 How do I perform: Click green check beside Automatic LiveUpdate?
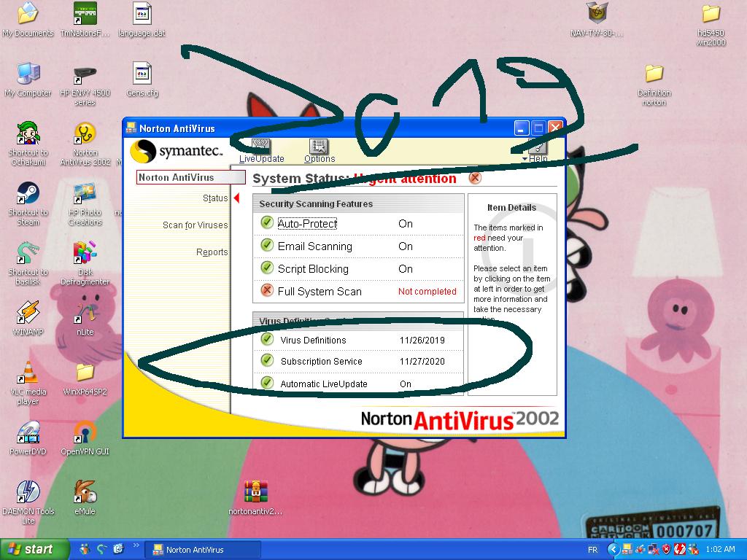tap(267, 382)
